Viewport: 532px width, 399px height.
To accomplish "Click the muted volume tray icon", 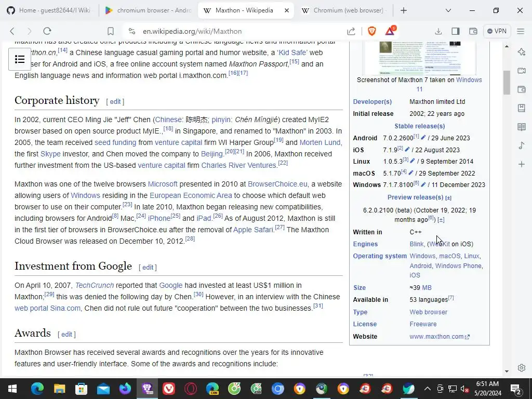I will (x=464, y=389).
